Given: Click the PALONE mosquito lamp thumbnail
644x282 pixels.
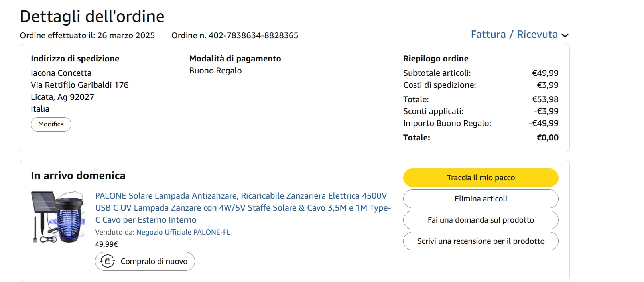Looking at the screenshot, I should click(x=58, y=217).
